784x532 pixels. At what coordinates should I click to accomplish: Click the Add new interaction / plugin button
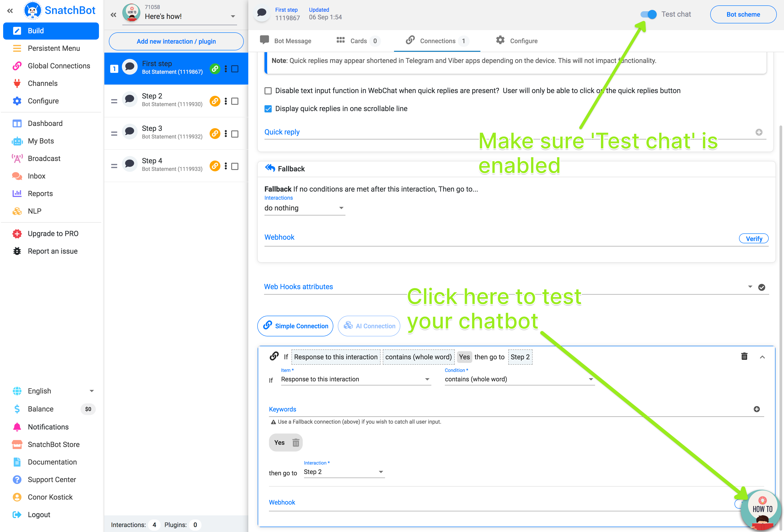coord(176,41)
